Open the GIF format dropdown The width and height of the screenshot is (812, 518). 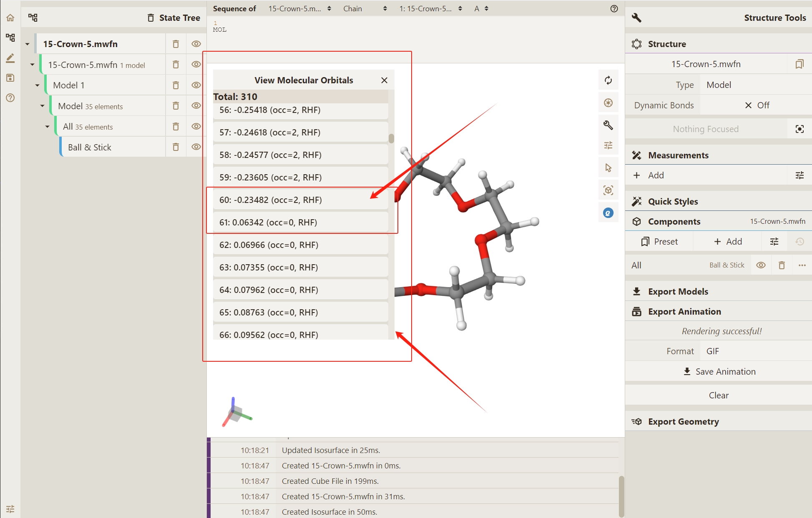755,351
